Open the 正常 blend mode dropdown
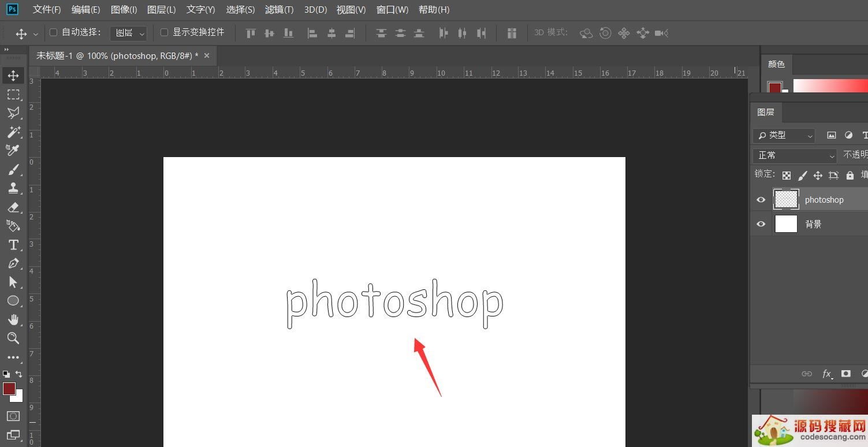Screen dimensions: 868x447 point(795,155)
